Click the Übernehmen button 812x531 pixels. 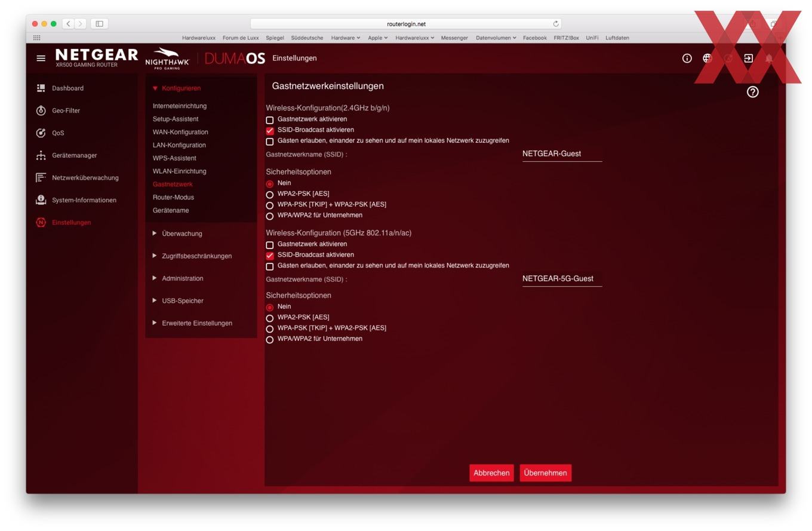[x=545, y=473]
